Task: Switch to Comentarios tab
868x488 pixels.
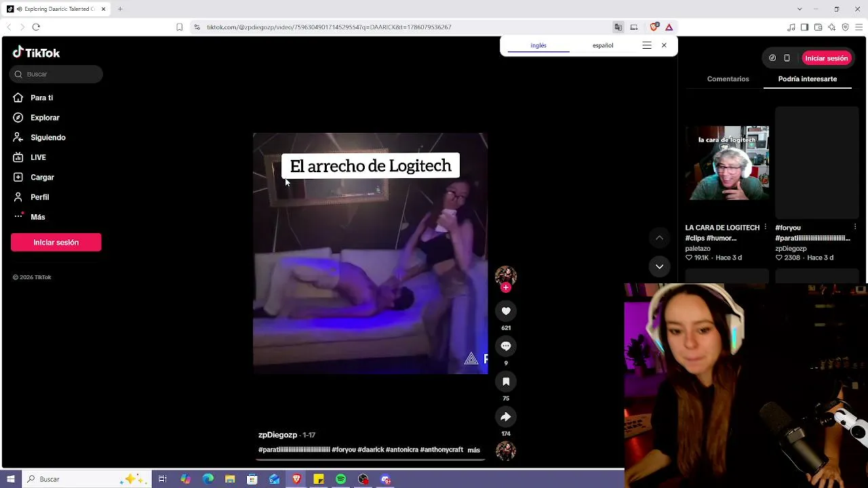Action: (x=728, y=79)
